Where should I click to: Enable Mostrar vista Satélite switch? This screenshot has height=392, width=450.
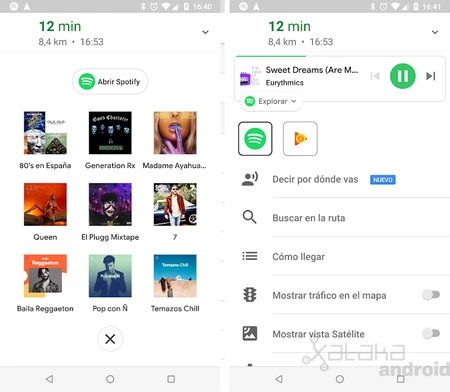(x=431, y=333)
